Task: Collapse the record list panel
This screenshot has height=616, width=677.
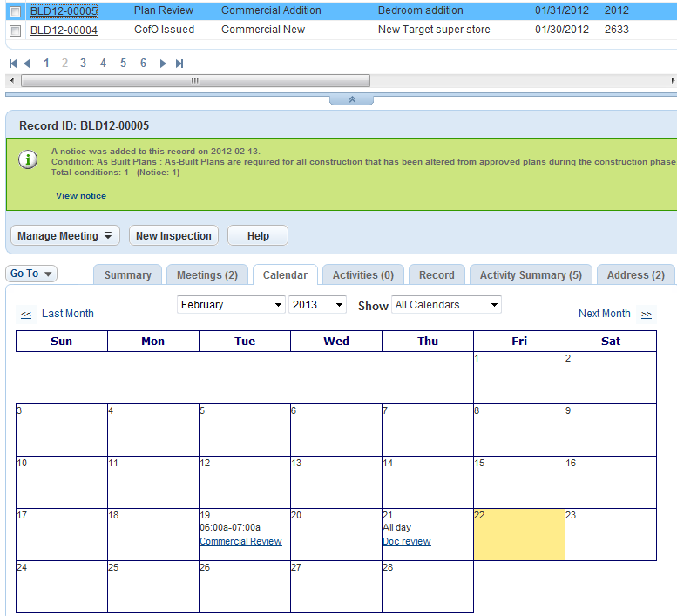Action: [351, 99]
